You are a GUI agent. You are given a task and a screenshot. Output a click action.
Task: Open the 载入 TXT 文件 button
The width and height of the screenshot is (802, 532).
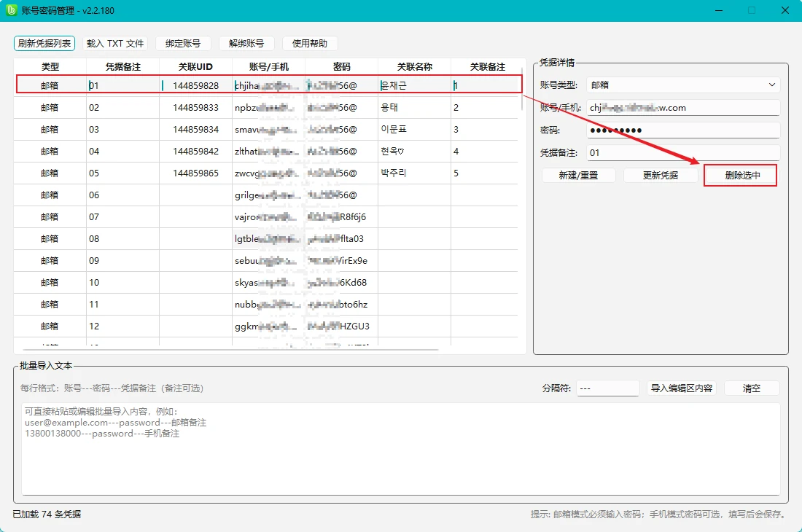115,44
